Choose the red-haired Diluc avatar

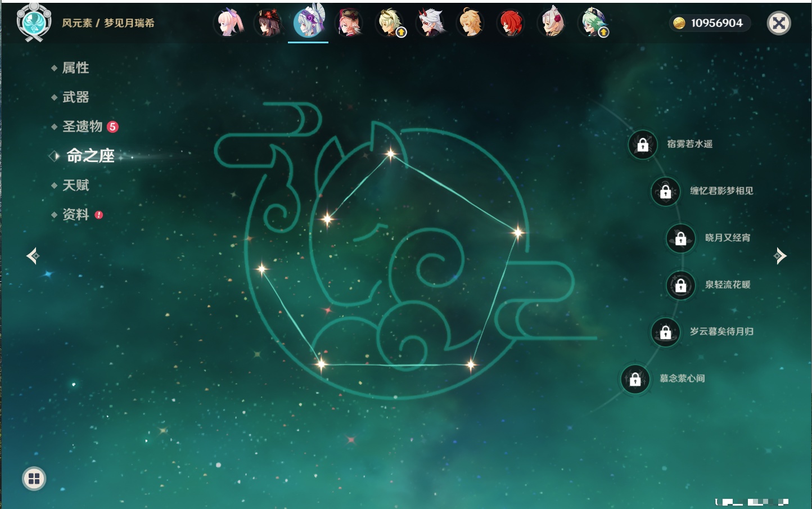pos(511,23)
